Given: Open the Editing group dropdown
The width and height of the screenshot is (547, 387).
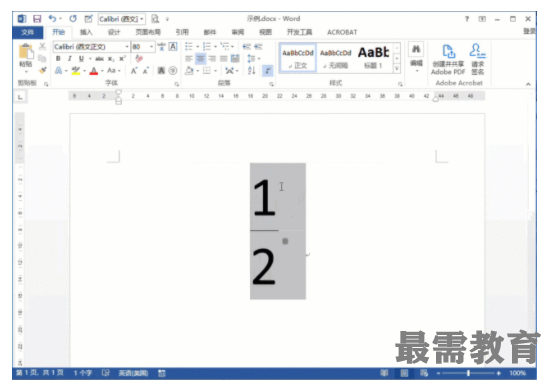Looking at the screenshot, I should pos(416,58).
